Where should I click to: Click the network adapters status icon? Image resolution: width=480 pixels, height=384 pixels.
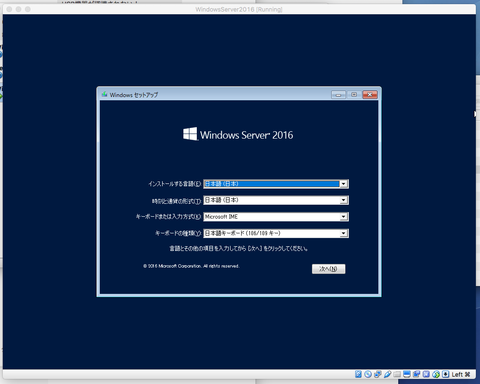[378, 374]
